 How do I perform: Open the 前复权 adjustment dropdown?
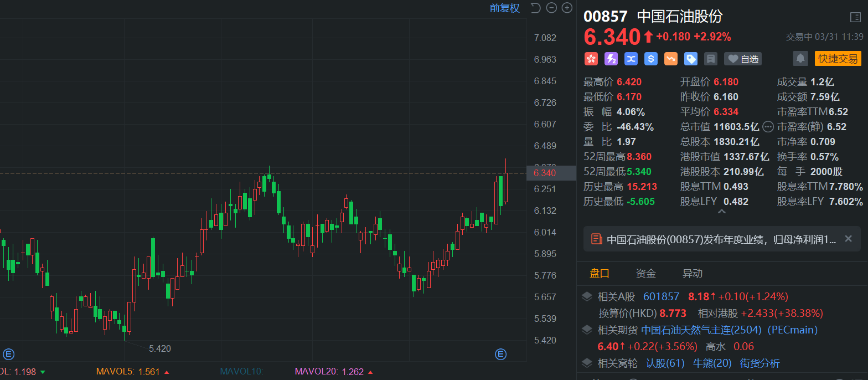(505, 8)
